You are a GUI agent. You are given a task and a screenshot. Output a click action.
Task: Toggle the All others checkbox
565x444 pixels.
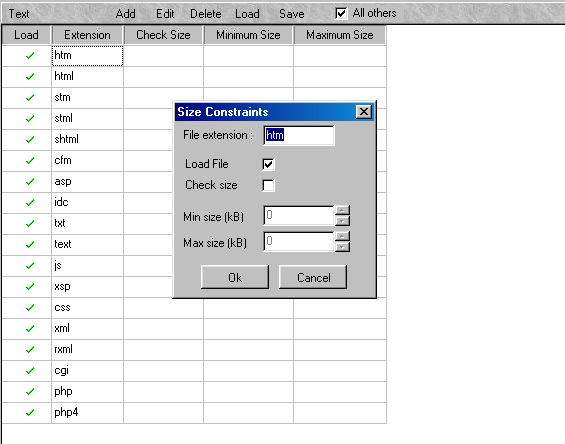(x=341, y=13)
